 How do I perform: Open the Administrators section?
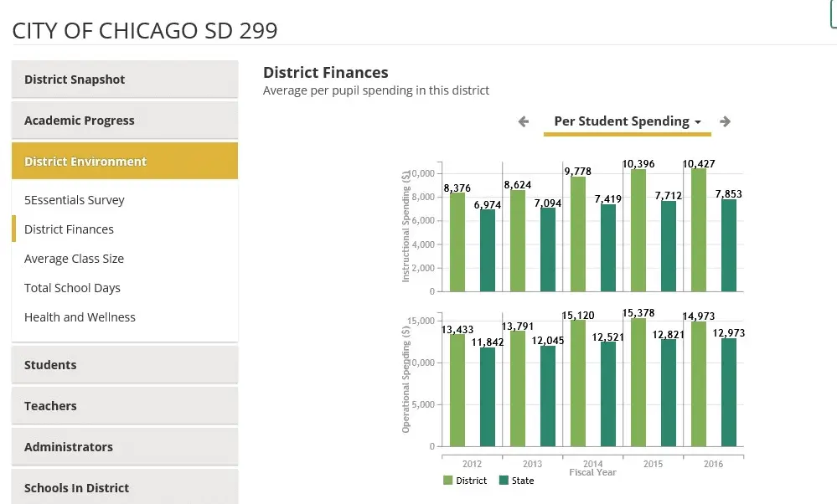click(x=125, y=447)
